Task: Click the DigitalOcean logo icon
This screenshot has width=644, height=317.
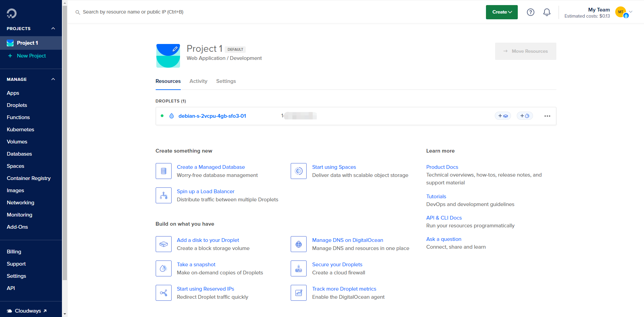Action: (x=12, y=13)
